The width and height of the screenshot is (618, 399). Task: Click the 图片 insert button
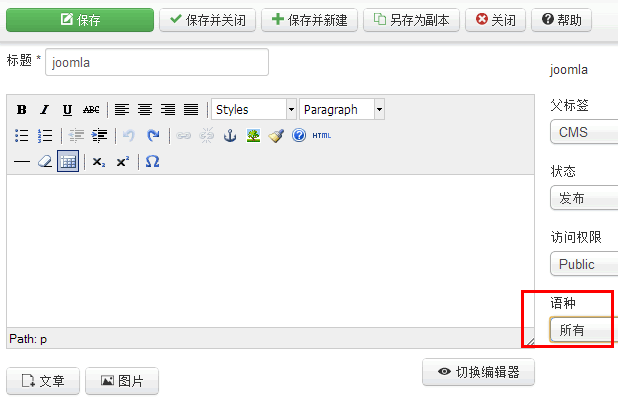[x=122, y=381]
